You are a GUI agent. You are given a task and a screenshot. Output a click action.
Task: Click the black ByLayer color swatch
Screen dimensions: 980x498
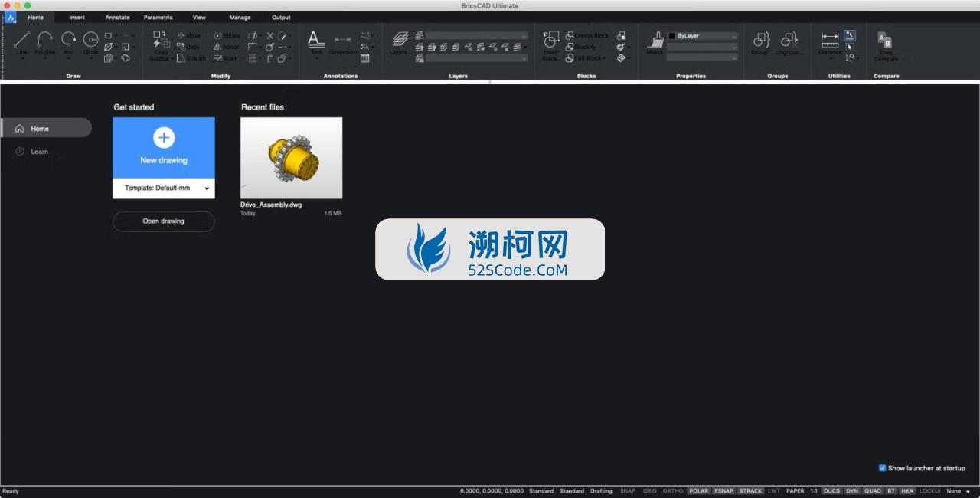pos(672,36)
